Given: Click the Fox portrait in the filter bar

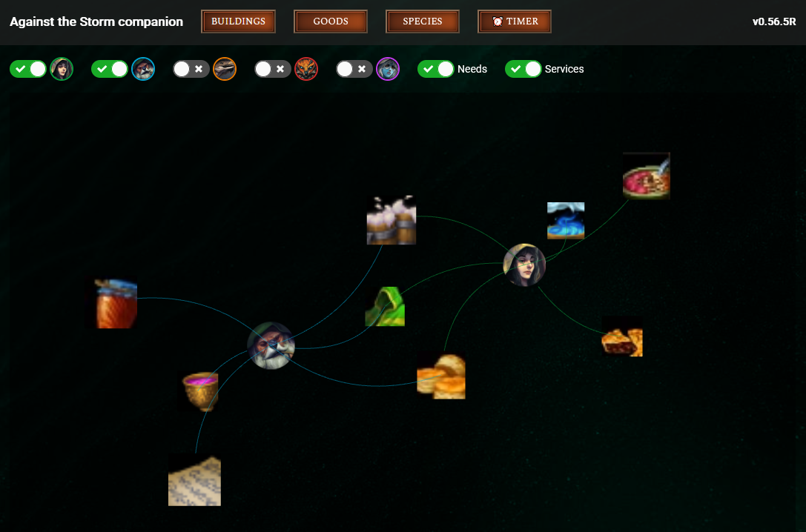Looking at the screenshot, I should click(306, 69).
